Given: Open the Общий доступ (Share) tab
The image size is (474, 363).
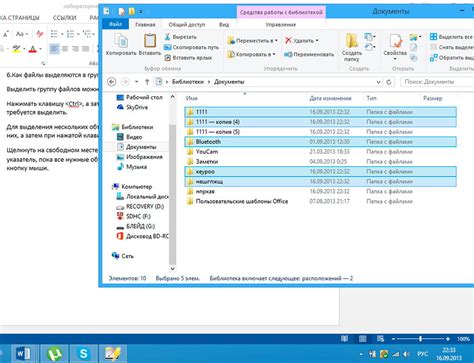Looking at the screenshot, I should click(x=187, y=24).
